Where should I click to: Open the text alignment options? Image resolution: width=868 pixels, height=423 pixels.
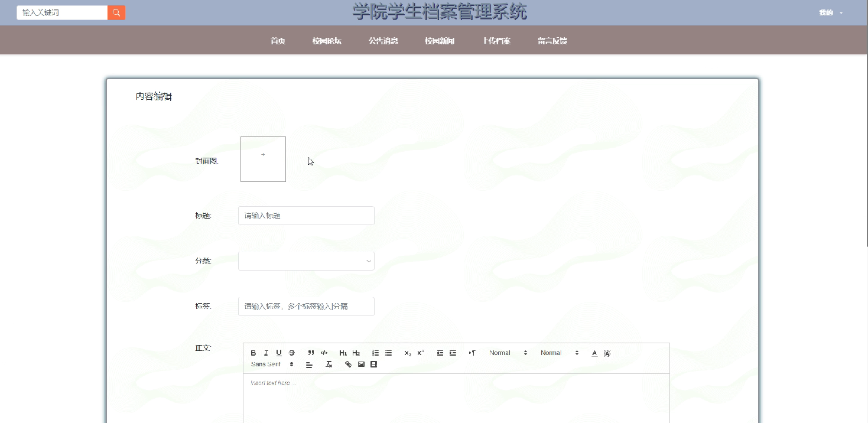coord(309,365)
